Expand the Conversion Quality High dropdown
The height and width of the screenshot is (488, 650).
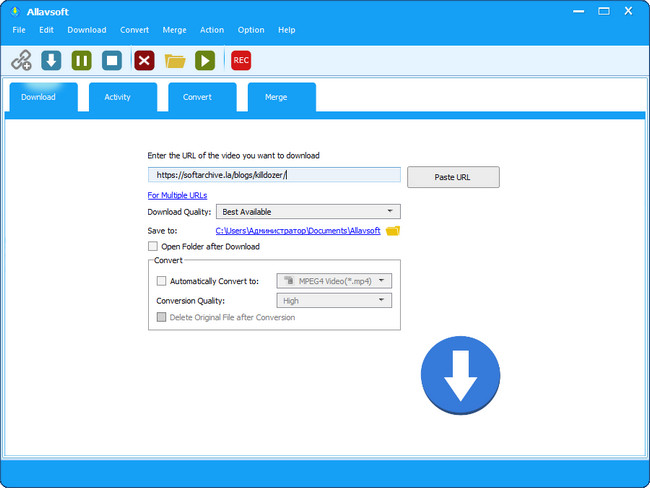(x=334, y=300)
